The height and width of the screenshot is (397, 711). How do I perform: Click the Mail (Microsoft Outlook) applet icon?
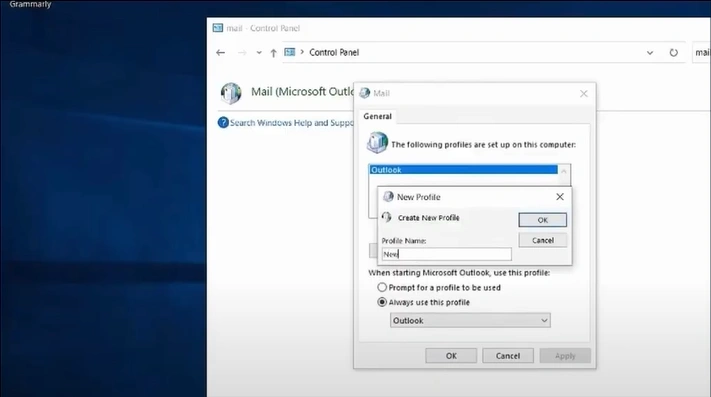pyautogui.click(x=231, y=93)
